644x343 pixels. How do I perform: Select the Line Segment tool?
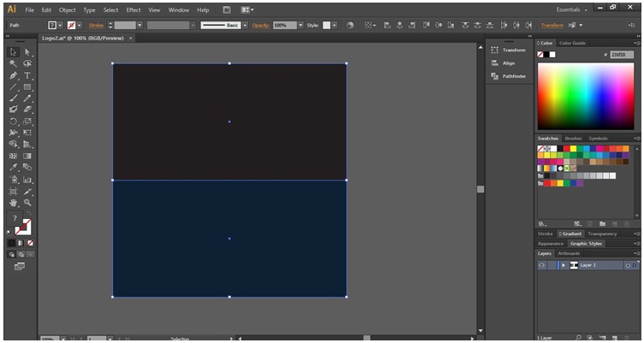click(13, 87)
